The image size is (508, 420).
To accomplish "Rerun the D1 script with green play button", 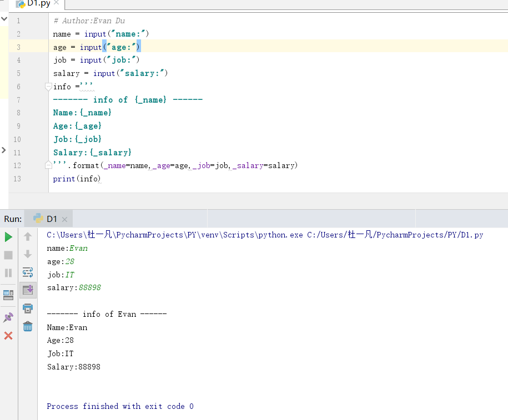I will click(8, 237).
